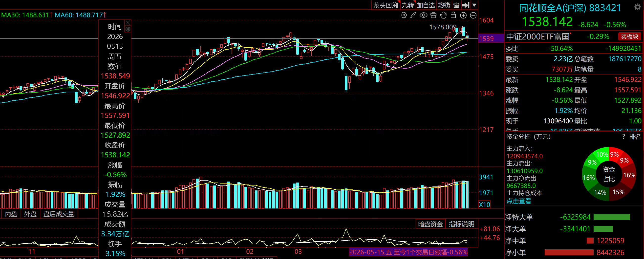Screen dimensions: 644x259
Task: Click the question mark help icon beside 排名
Action: point(623,137)
